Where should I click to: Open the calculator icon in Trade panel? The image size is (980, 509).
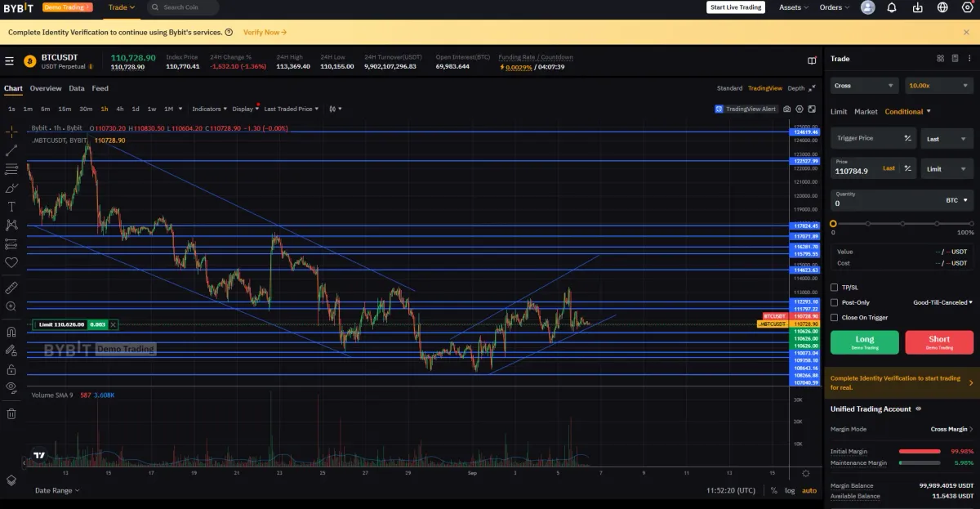pos(954,59)
